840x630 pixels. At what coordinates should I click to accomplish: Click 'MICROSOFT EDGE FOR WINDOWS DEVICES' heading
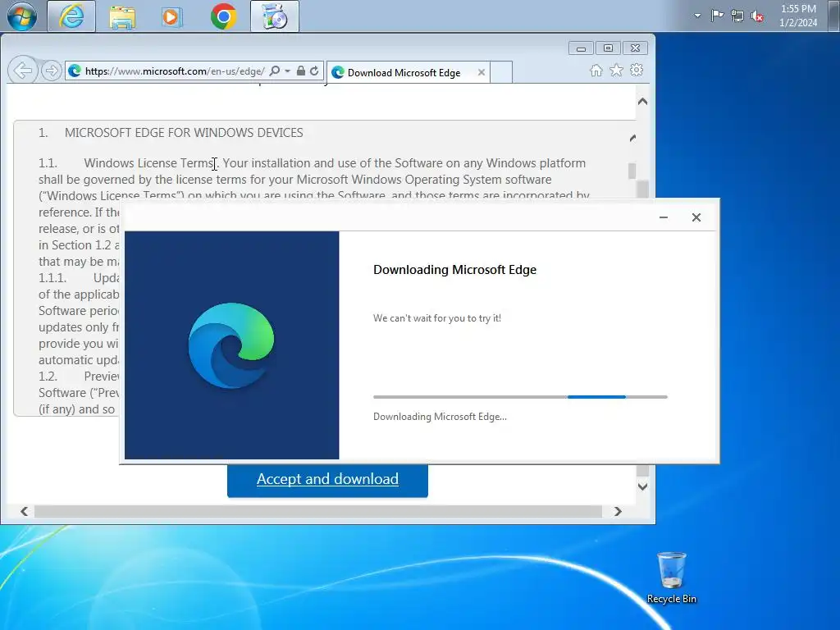pos(184,133)
